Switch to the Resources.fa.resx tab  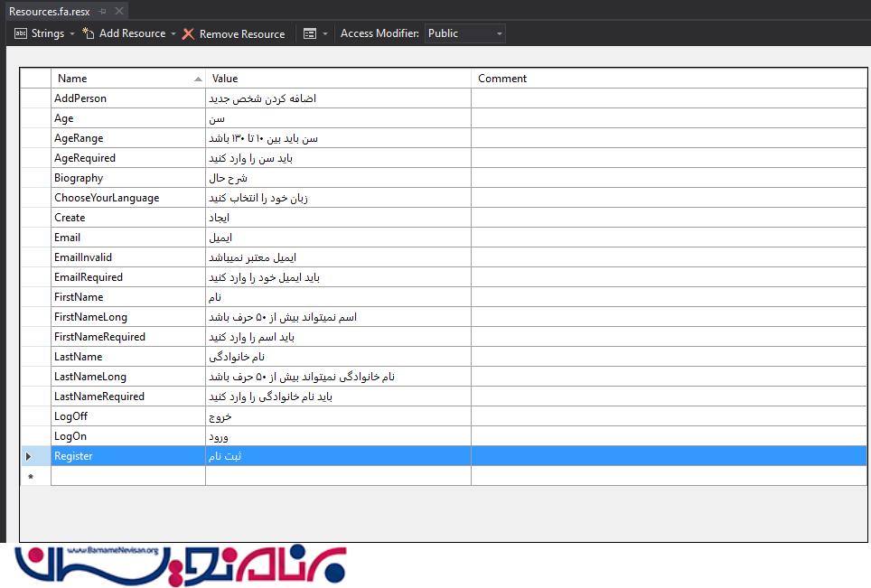pyautogui.click(x=51, y=12)
